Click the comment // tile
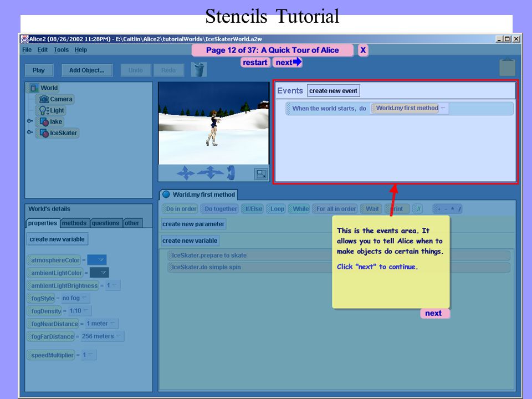Image resolution: width=532 pixels, height=399 pixels. (418, 209)
